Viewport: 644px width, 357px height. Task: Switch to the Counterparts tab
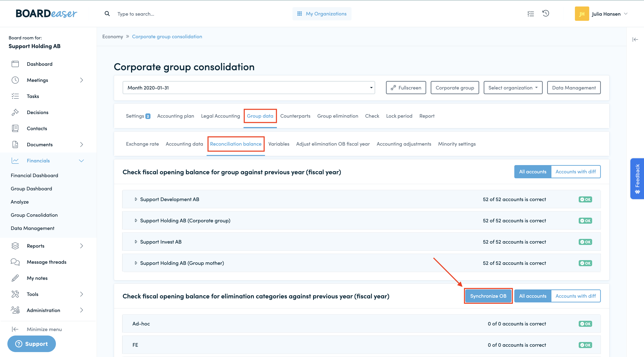pyautogui.click(x=295, y=116)
